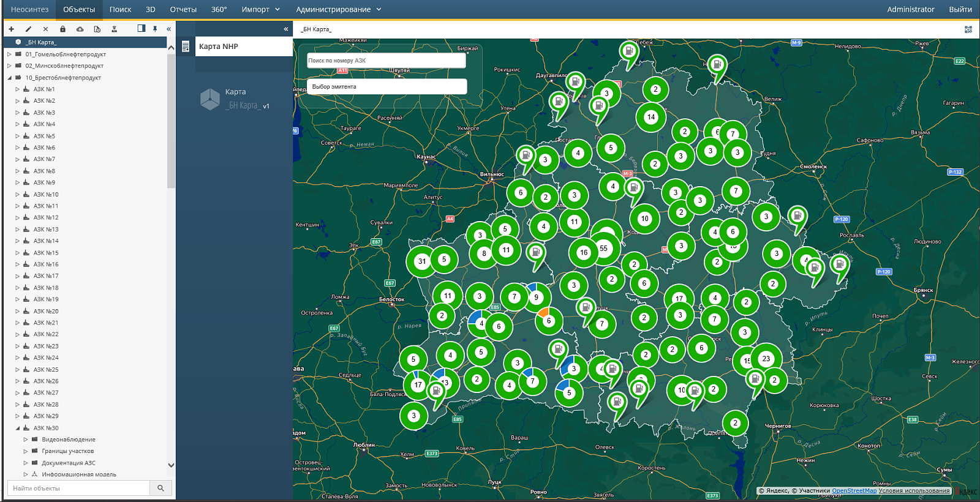Toggle the pin panel icon
The image size is (980, 502).
[x=155, y=29]
